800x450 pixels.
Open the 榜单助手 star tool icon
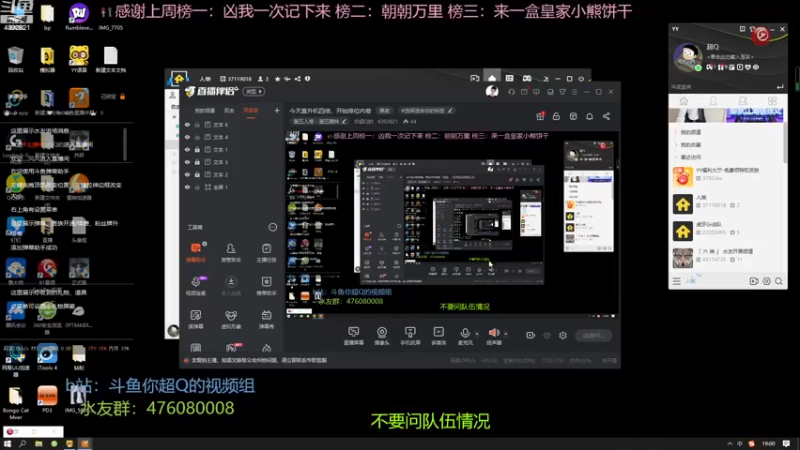tap(266, 285)
